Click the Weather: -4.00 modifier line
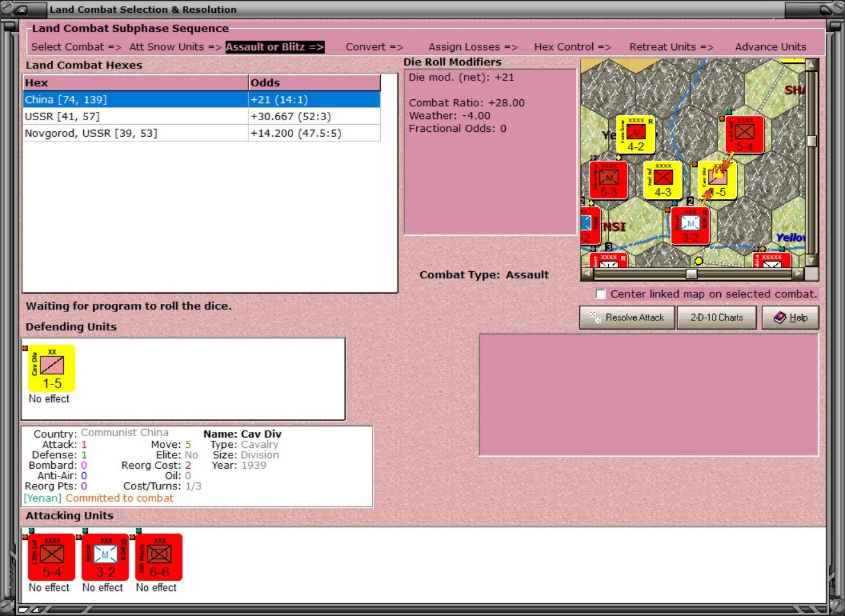Viewport: 845px width, 616px height. pyautogui.click(x=449, y=116)
